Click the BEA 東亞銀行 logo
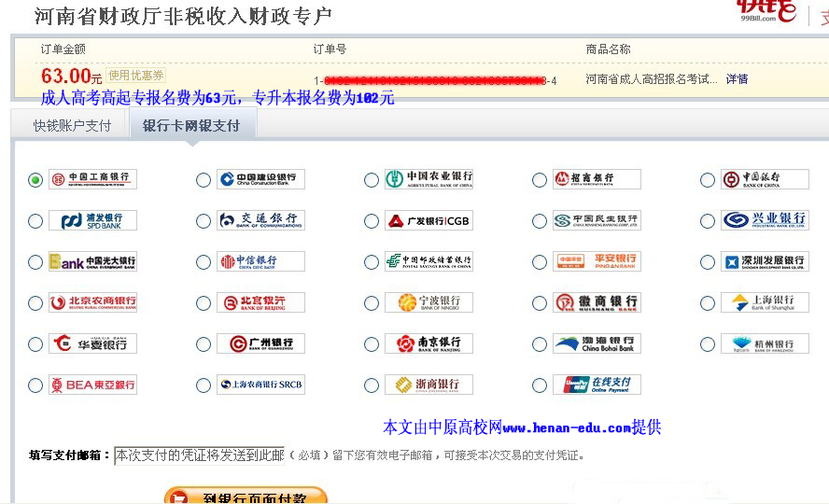Viewport: 829px width, 504px height. 92,385
